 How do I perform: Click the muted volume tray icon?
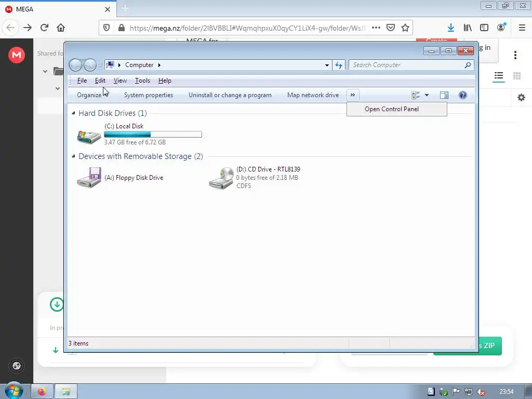click(481, 392)
